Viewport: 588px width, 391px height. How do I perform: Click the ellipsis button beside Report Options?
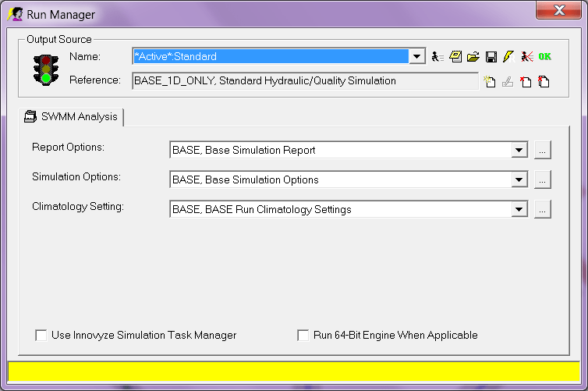(x=542, y=150)
